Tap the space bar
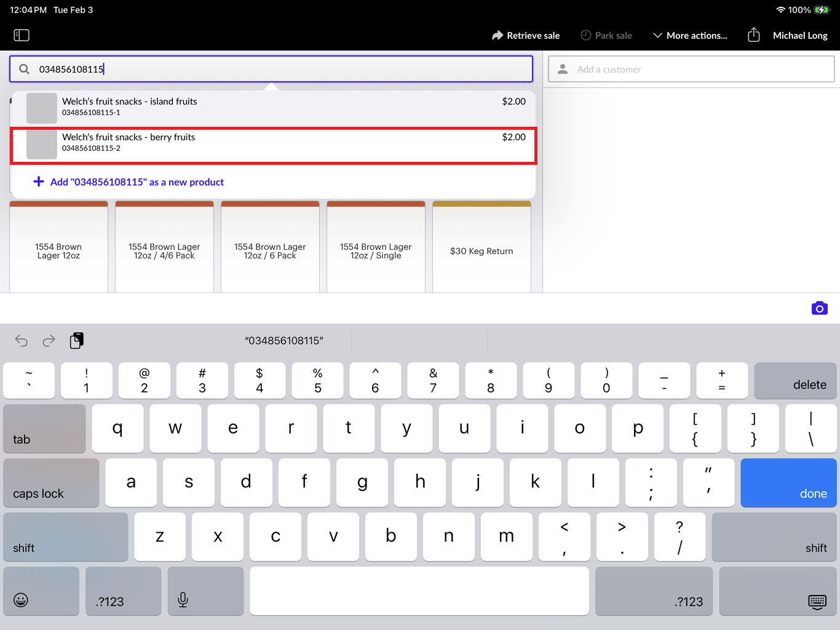 tap(419, 591)
